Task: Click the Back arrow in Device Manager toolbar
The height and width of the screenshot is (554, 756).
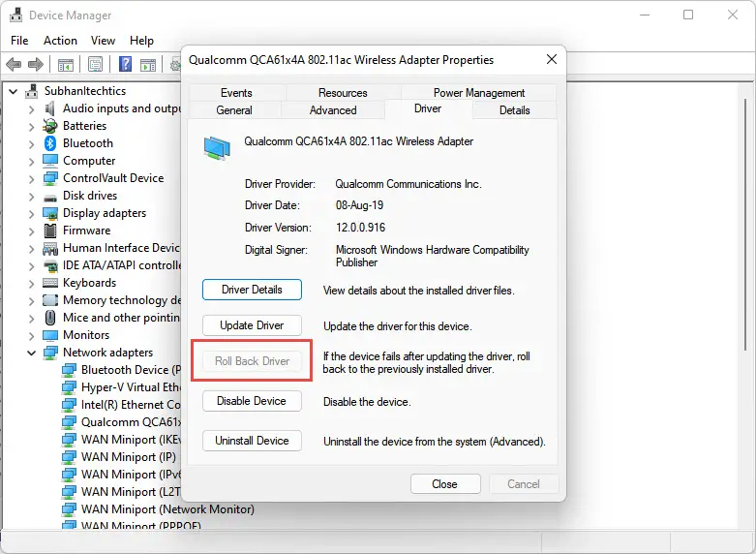Action: tap(14, 64)
